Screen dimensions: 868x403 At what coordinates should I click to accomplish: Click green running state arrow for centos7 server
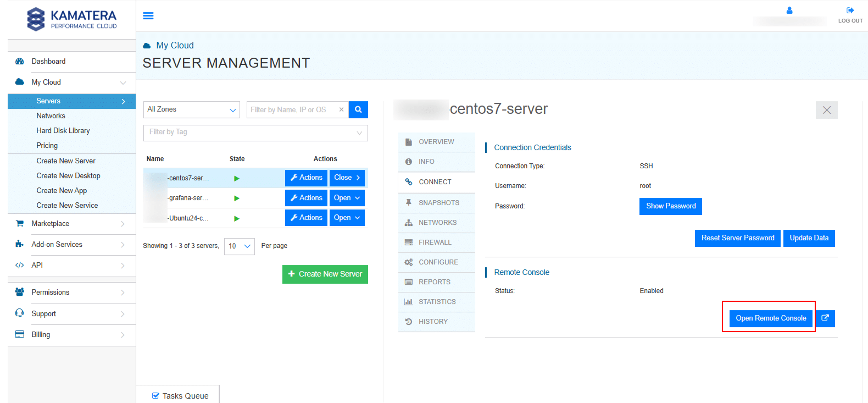point(237,178)
